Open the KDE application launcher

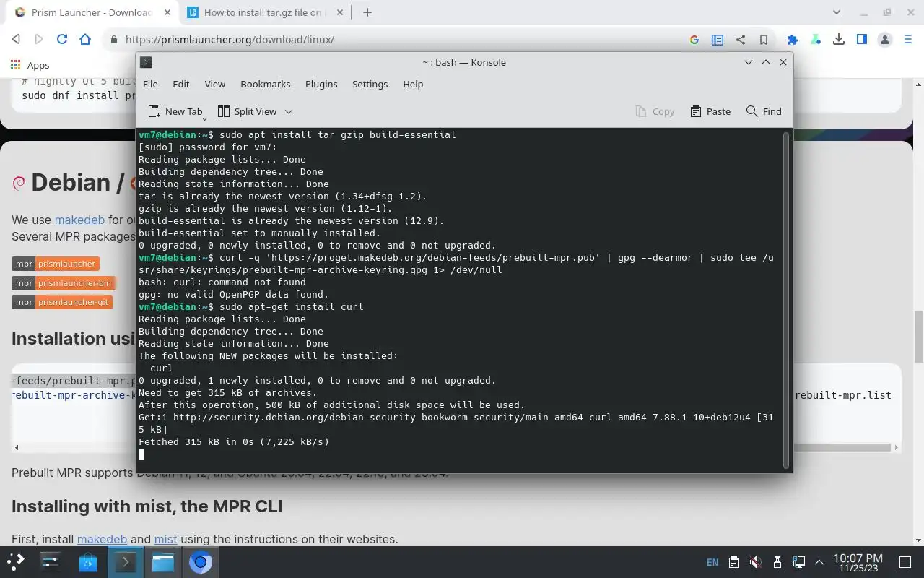point(16,562)
